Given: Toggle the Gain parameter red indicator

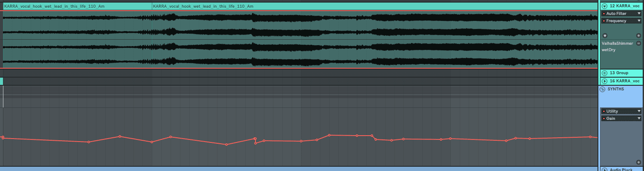Looking at the screenshot, I should click(x=604, y=119).
